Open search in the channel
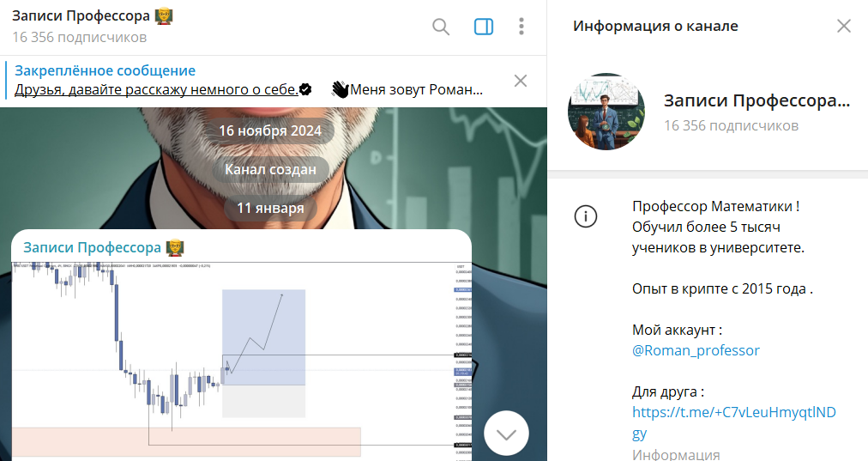This screenshot has width=868, height=461. [x=441, y=27]
